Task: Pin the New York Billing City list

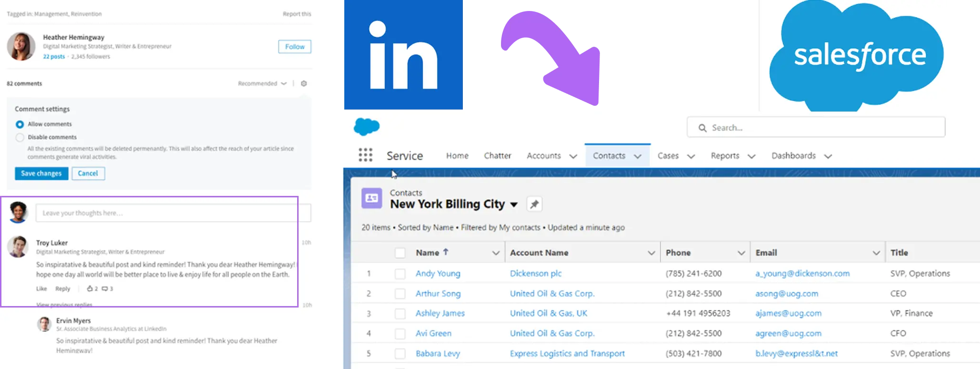Action: click(534, 204)
